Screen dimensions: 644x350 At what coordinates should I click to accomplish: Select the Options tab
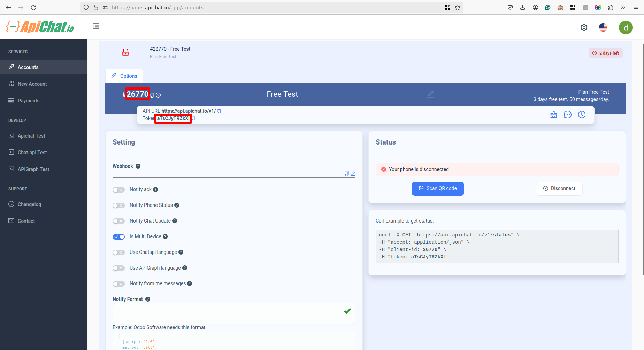(x=124, y=76)
